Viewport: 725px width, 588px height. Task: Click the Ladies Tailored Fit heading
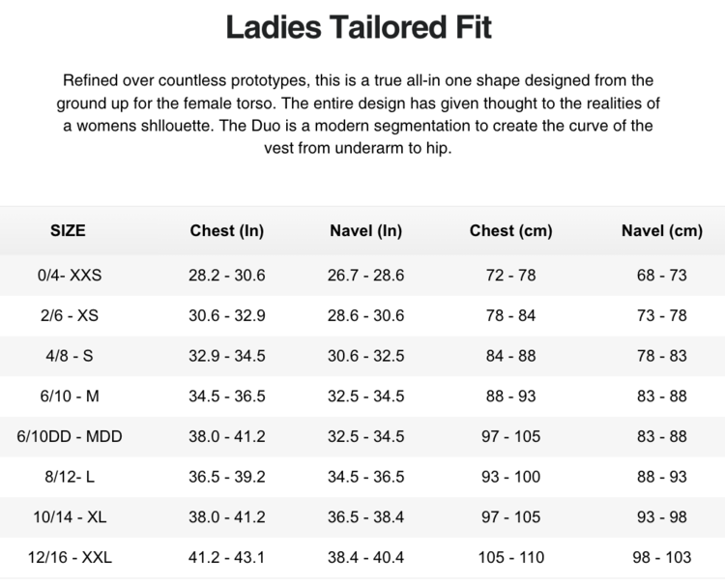[x=359, y=27]
